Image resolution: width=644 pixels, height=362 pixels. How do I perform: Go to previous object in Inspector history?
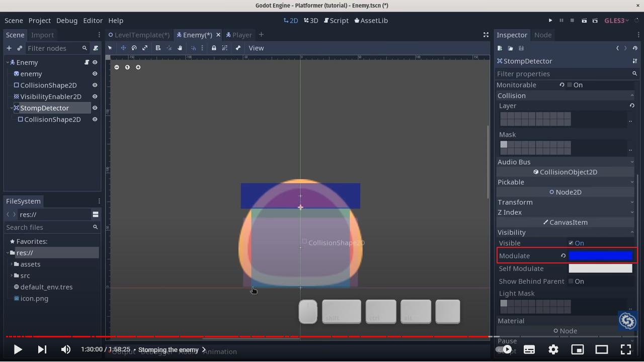[x=617, y=48]
